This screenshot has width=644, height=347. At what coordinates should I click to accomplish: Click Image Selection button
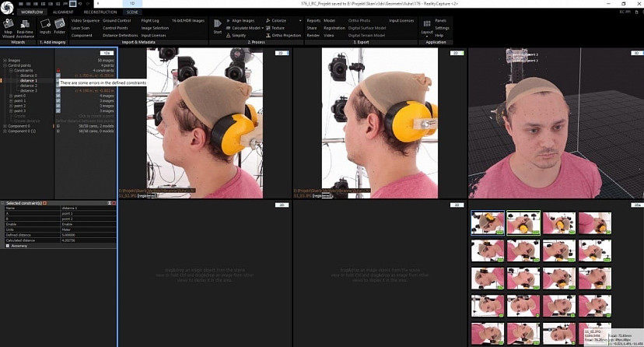(155, 28)
